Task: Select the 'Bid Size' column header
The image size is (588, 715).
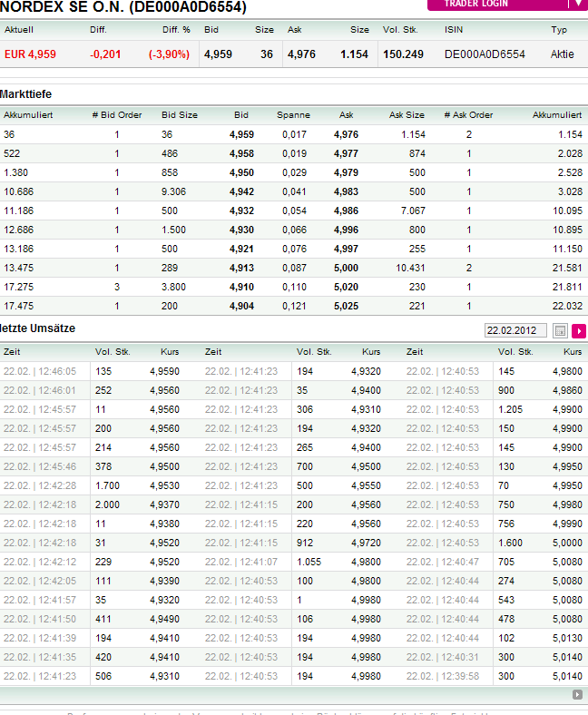Action: pyautogui.click(x=180, y=115)
